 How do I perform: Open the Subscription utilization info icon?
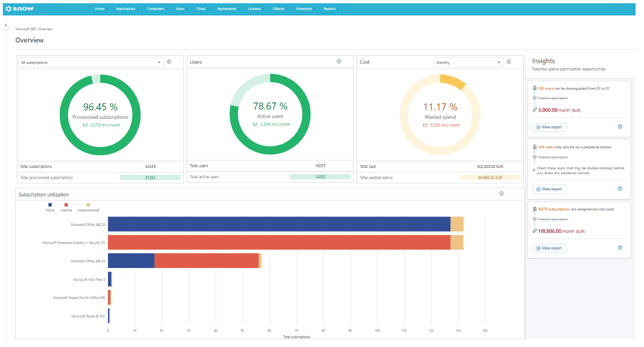[501, 194]
